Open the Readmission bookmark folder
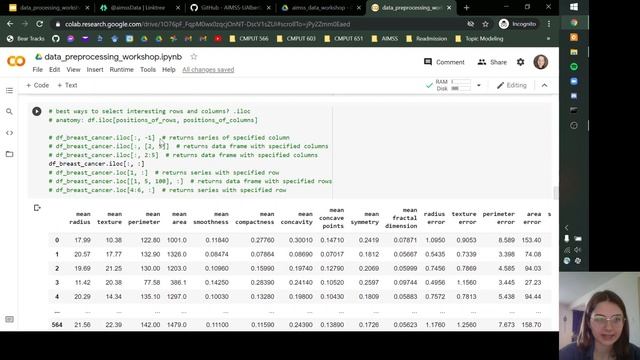 pyautogui.click(x=427, y=39)
